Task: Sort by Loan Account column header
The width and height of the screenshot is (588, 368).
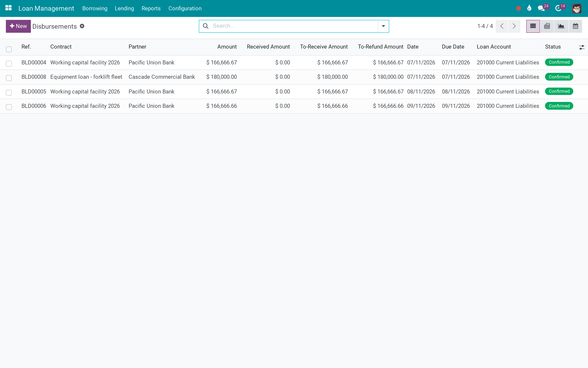Action: (494, 47)
